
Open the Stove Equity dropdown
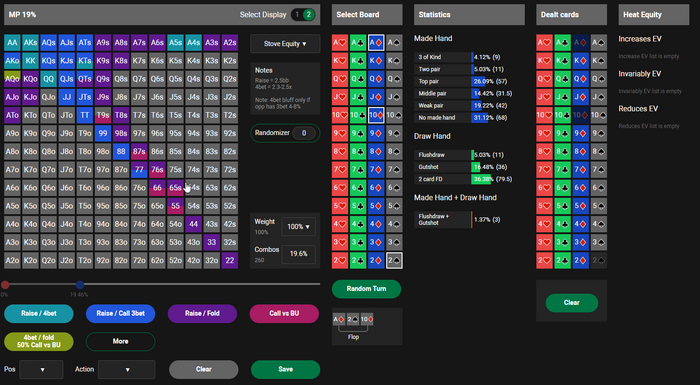tap(285, 44)
